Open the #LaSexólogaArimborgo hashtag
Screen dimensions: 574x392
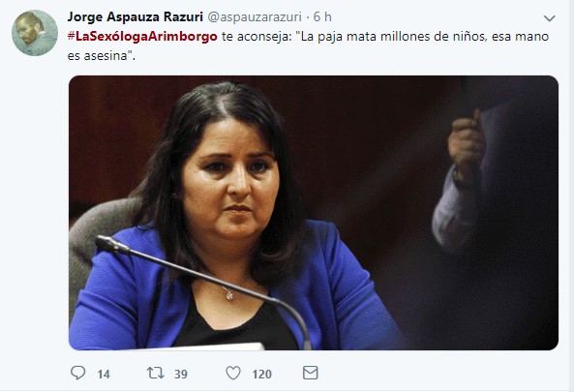coord(142,37)
